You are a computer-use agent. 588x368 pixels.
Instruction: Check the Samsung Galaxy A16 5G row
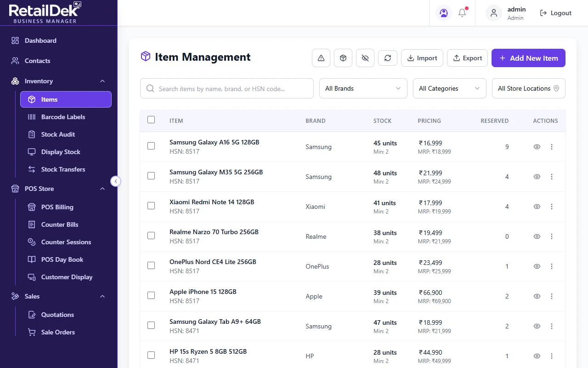point(151,146)
